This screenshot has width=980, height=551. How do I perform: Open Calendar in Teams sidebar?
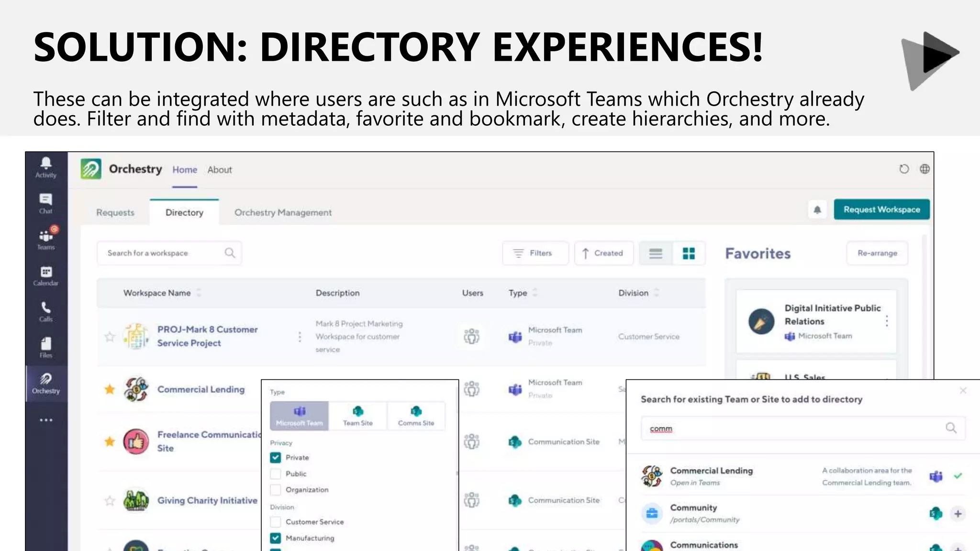46,276
